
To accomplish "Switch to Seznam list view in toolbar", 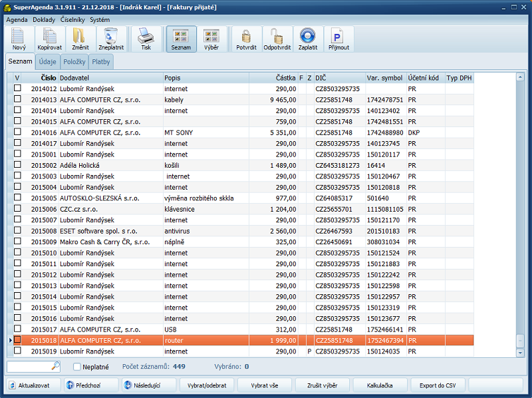I will (181, 39).
